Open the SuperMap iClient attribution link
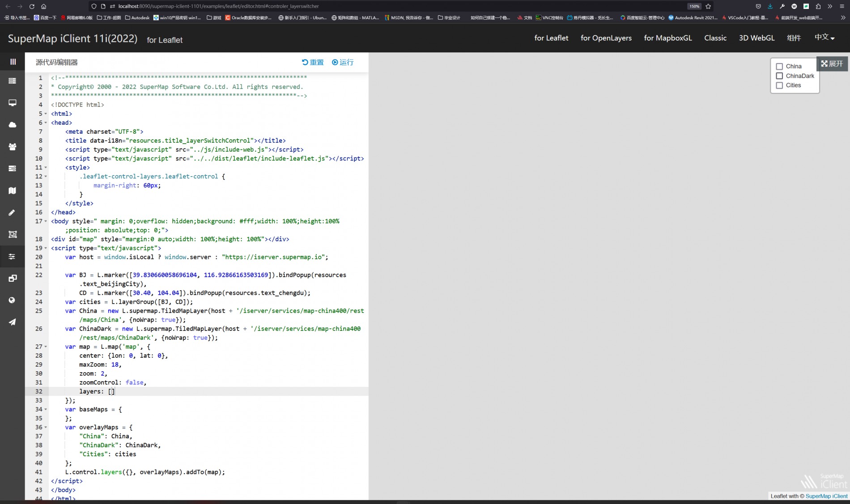 point(826,496)
